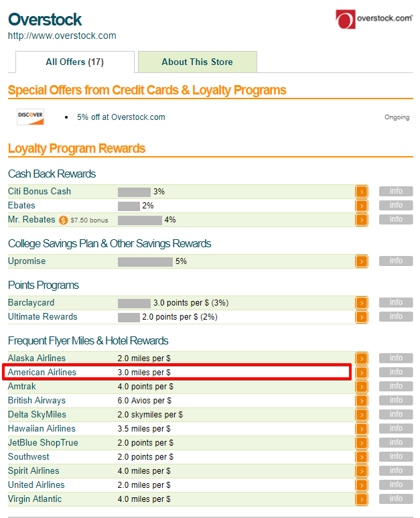The height and width of the screenshot is (518, 420).
Task: Click the Mr. Rebates dollar bonus icon
Action: (63, 220)
